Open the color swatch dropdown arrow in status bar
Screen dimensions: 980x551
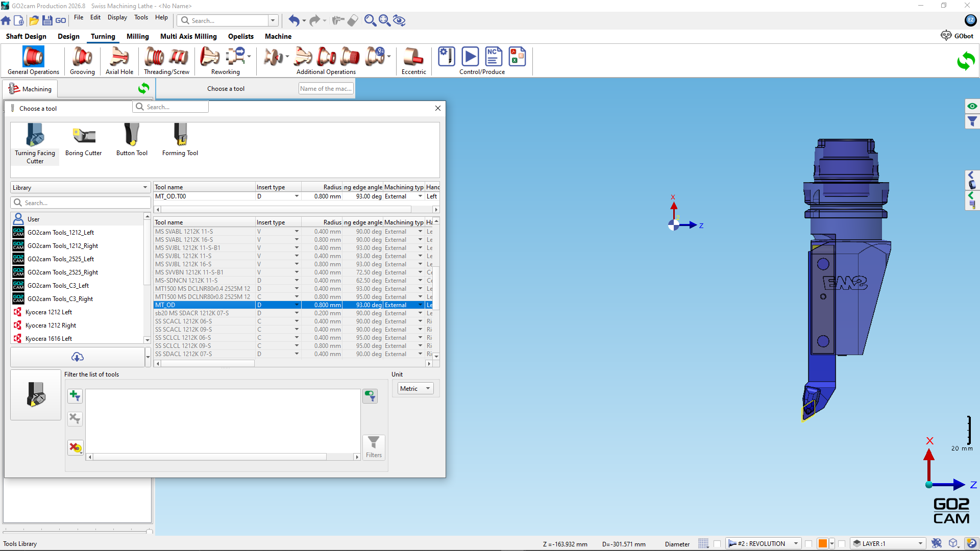pos(832,544)
